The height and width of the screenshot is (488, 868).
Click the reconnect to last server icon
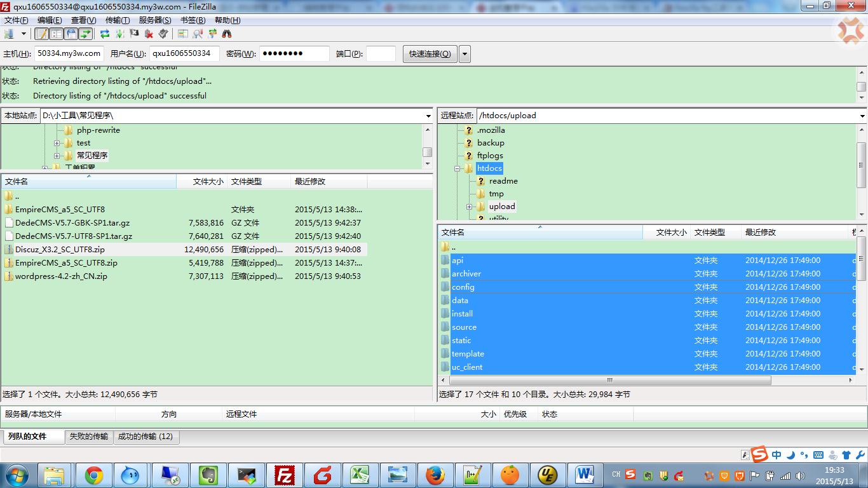163,34
